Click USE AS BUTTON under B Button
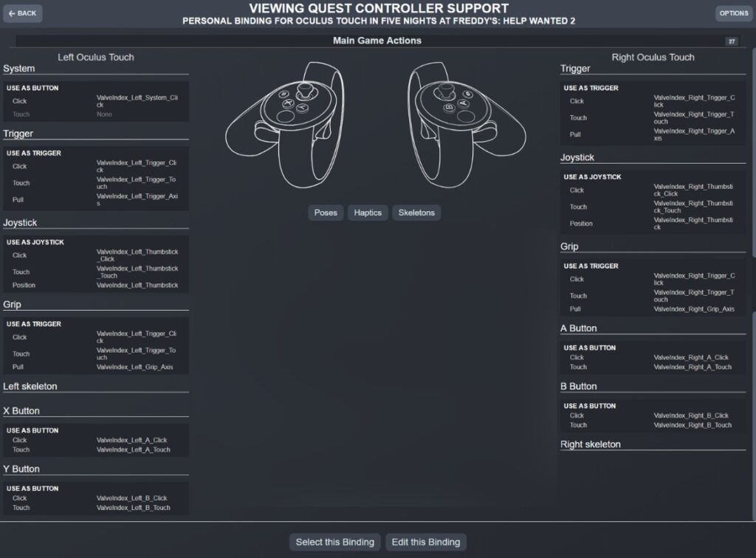This screenshot has width=756, height=558. coord(589,406)
